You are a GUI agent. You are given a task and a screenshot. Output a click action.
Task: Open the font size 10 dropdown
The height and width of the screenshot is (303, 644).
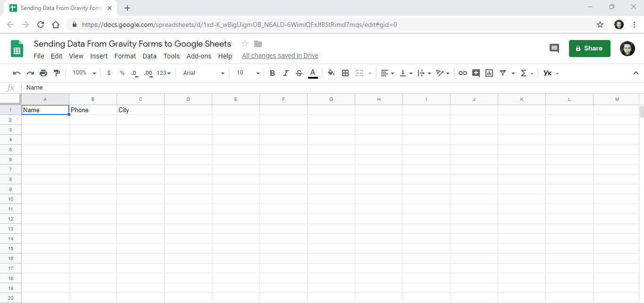(248, 73)
